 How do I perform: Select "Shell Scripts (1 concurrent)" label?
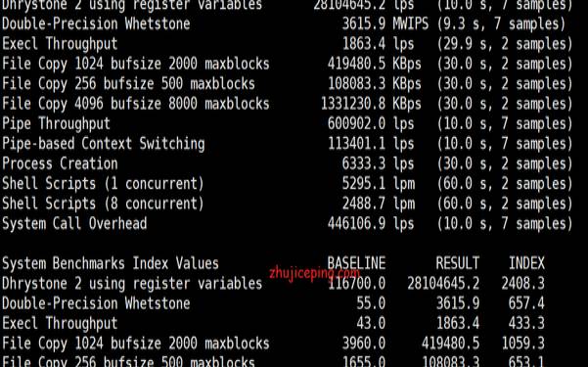click(103, 184)
